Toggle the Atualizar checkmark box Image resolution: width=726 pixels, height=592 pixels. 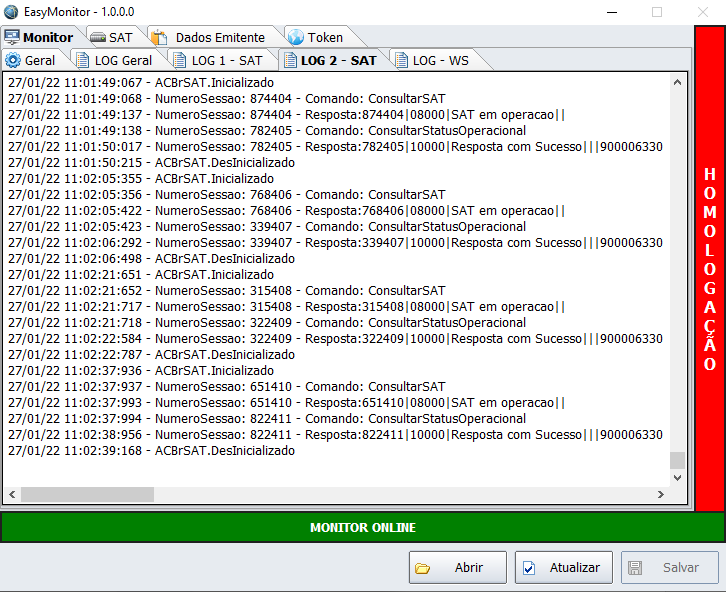pos(529,568)
